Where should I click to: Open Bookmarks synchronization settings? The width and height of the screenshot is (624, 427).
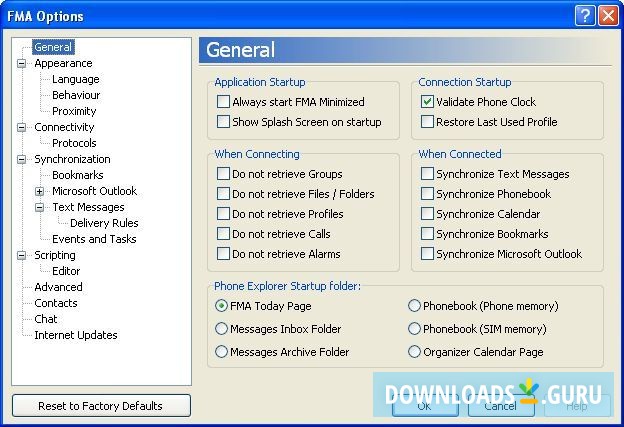pyautogui.click(x=78, y=175)
